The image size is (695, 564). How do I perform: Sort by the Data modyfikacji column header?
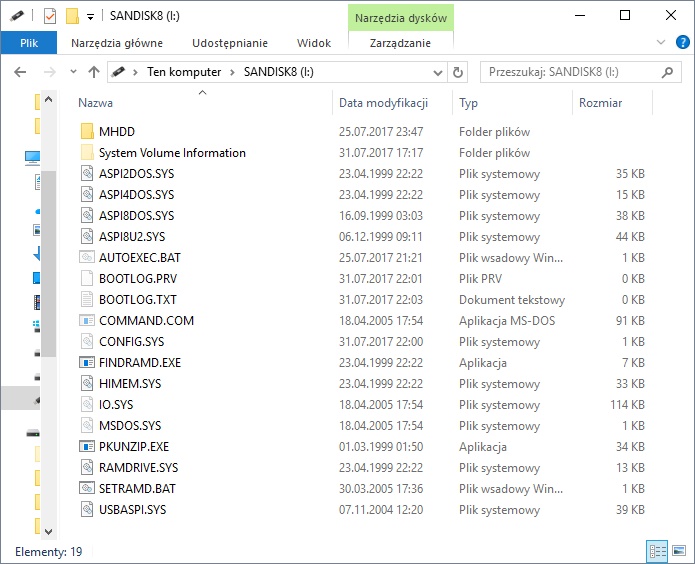[x=383, y=103]
